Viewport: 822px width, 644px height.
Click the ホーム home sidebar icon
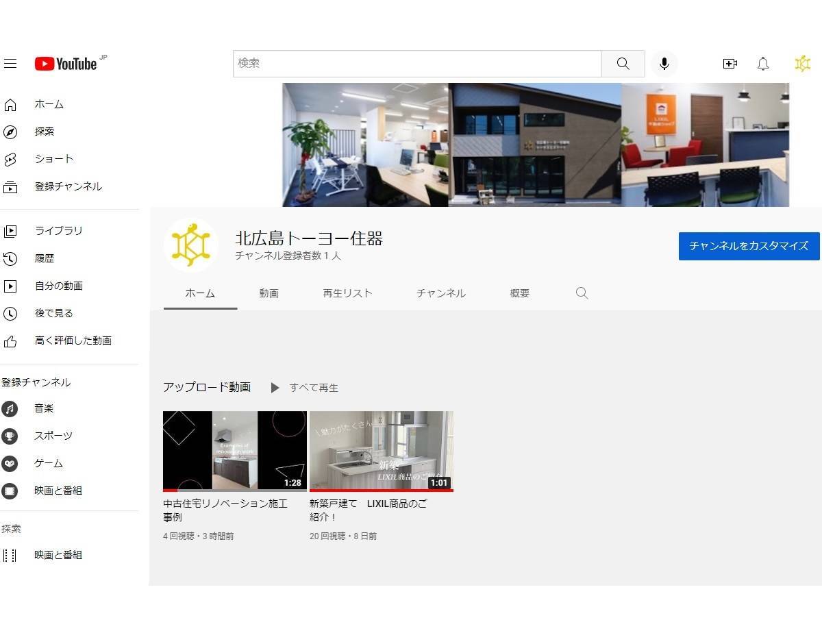[10, 105]
